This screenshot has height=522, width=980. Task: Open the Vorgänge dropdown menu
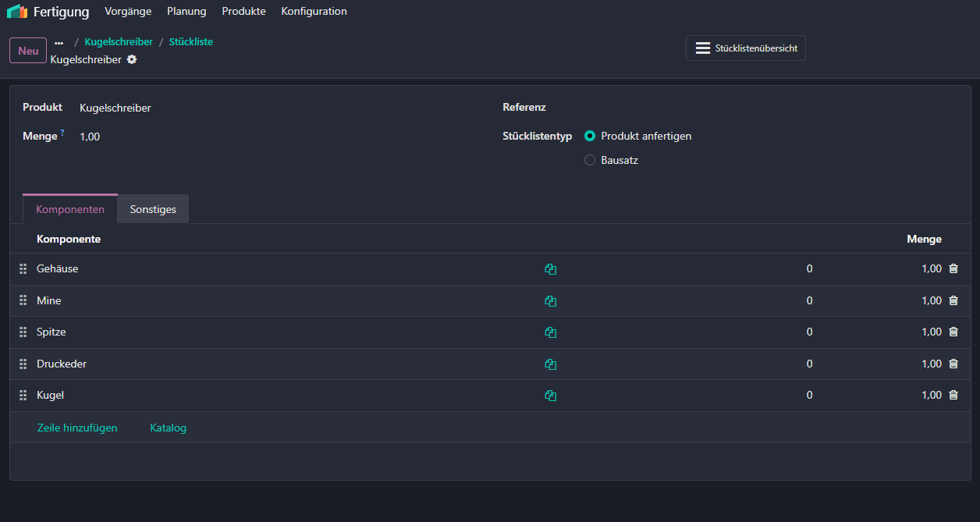[x=128, y=12]
